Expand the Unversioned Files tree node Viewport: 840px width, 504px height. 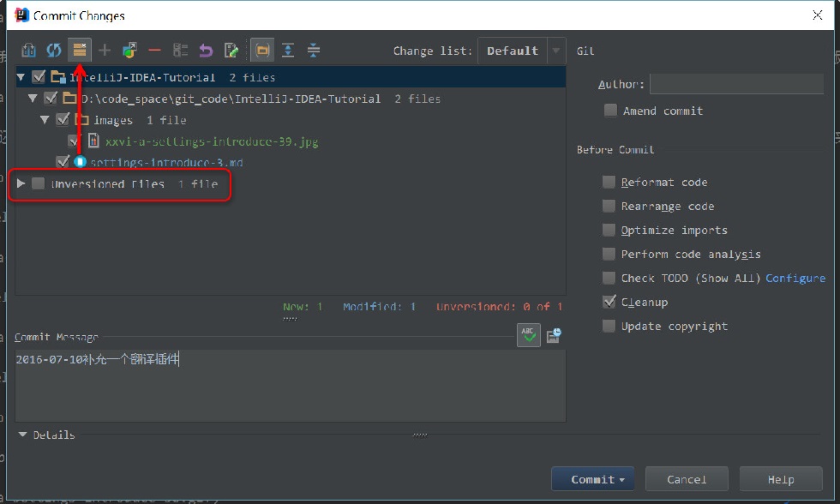21,183
